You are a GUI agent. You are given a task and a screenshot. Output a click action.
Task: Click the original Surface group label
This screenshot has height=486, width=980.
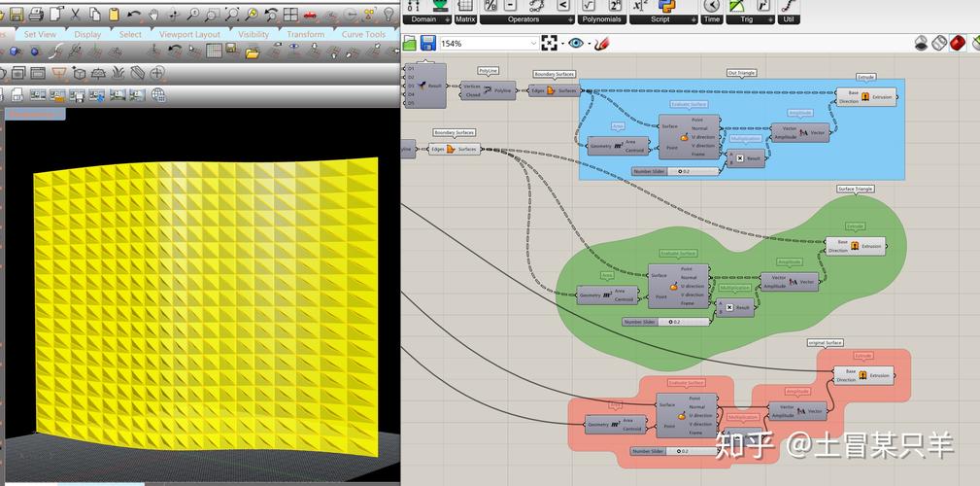click(825, 343)
